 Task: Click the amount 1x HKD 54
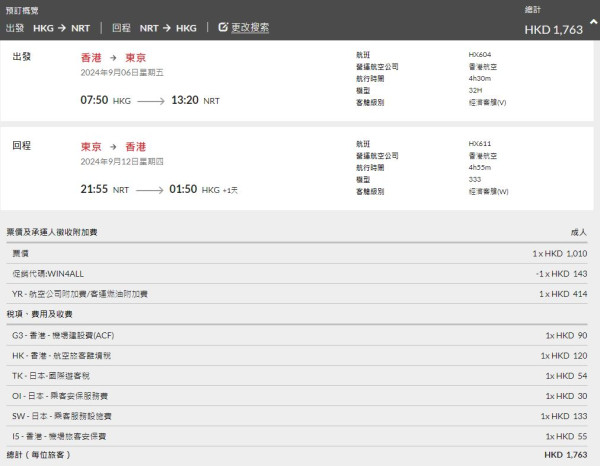(x=566, y=376)
